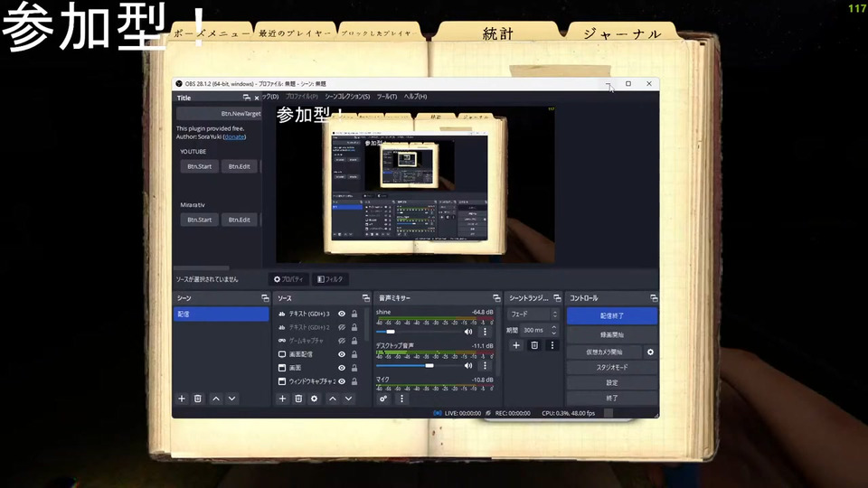
Task: Open the プロファイル(P) menu
Action: (302, 97)
